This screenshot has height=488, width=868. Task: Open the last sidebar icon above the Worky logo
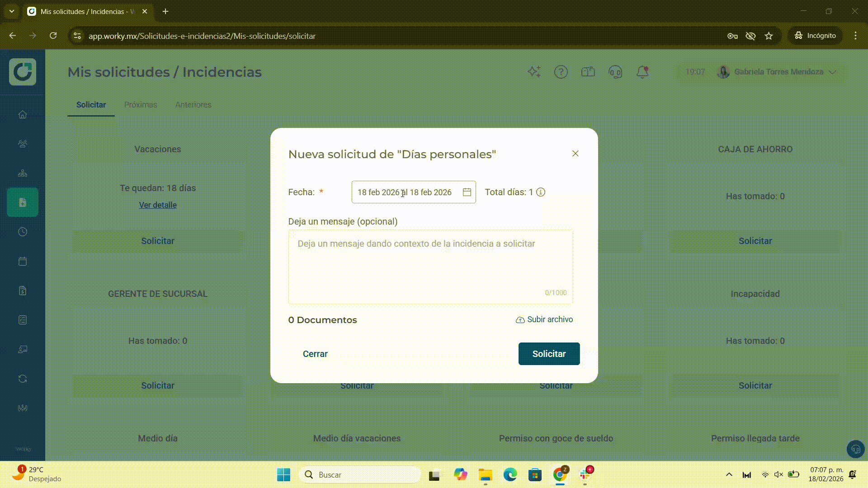coord(23,408)
